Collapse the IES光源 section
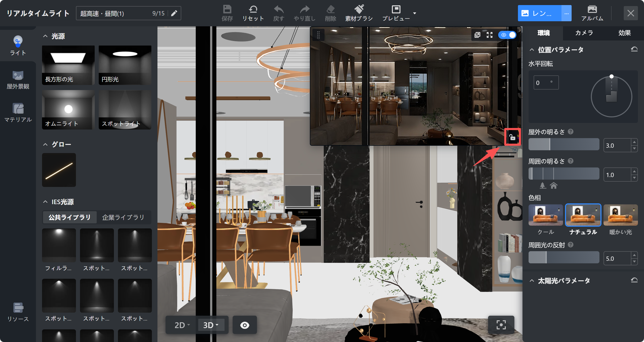 pyautogui.click(x=45, y=202)
